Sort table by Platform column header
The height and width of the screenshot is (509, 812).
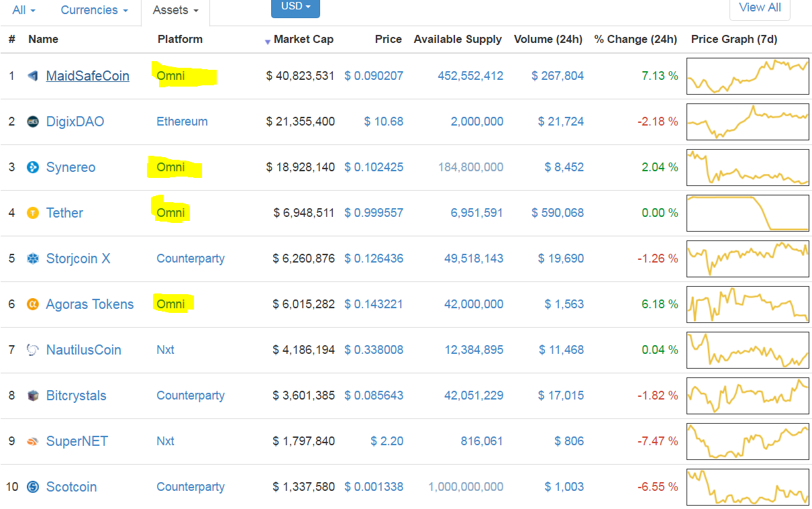click(180, 39)
